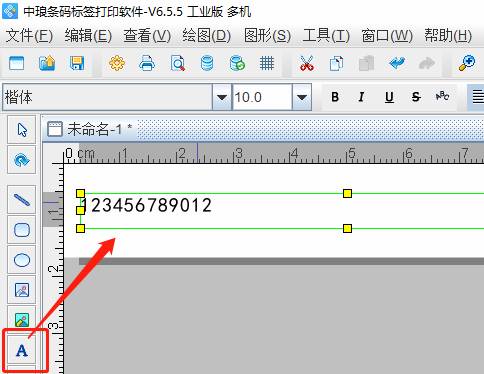The height and width of the screenshot is (374, 484).
Task: Click the database settings cylinder icon
Action: click(207, 63)
